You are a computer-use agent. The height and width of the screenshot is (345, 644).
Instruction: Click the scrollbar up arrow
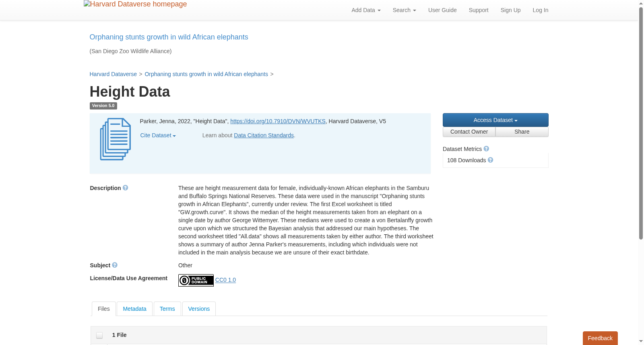click(641, 3)
